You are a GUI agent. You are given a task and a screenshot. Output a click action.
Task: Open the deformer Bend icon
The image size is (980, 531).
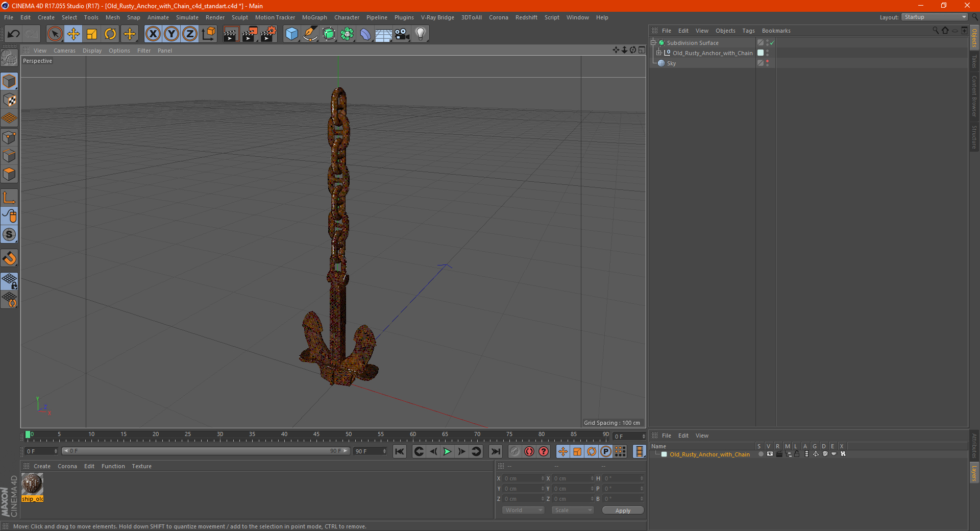pos(365,34)
